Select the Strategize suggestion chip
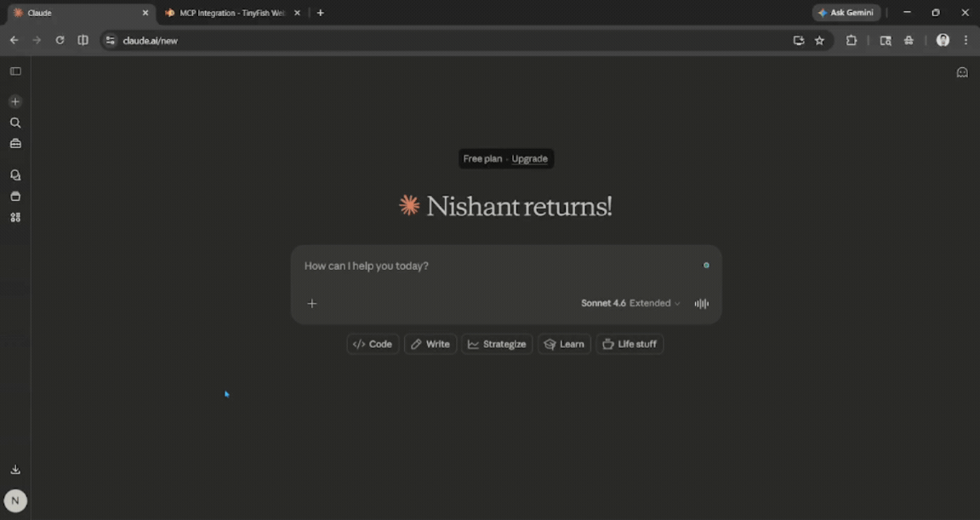The height and width of the screenshot is (520, 980). (497, 344)
